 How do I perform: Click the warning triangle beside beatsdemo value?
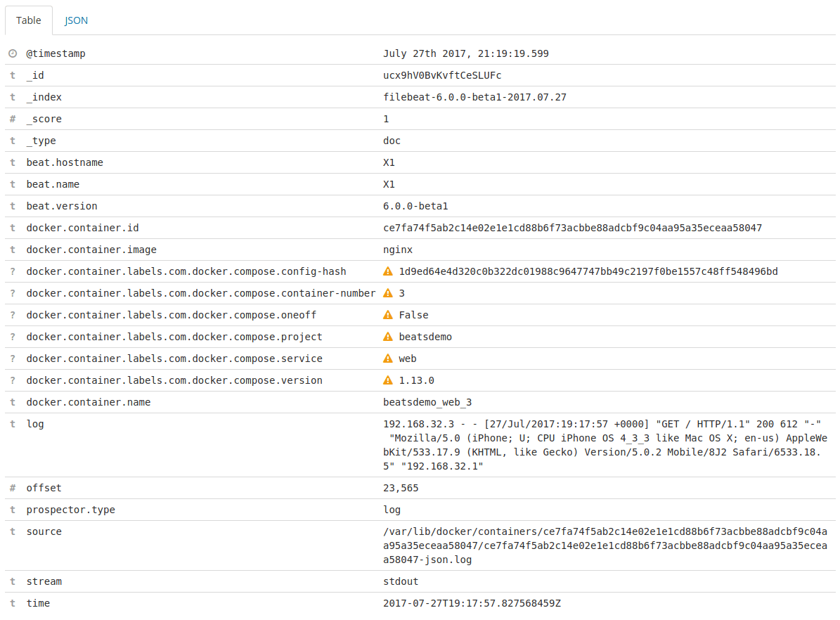pos(387,337)
